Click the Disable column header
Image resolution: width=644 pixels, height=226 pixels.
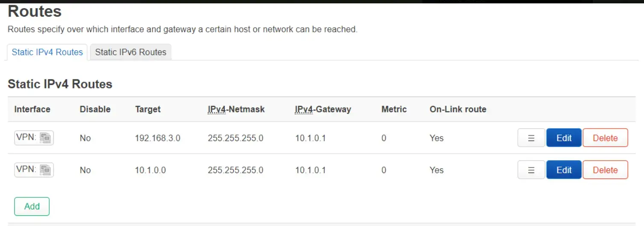tap(95, 109)
